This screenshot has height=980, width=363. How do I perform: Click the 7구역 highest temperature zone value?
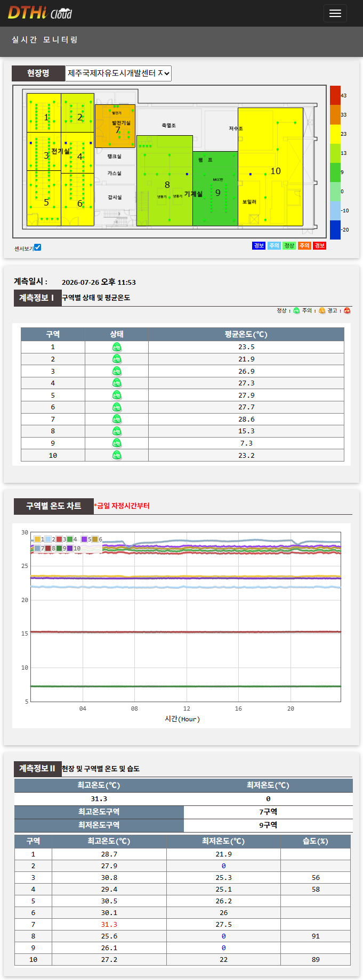coord(268,812)
